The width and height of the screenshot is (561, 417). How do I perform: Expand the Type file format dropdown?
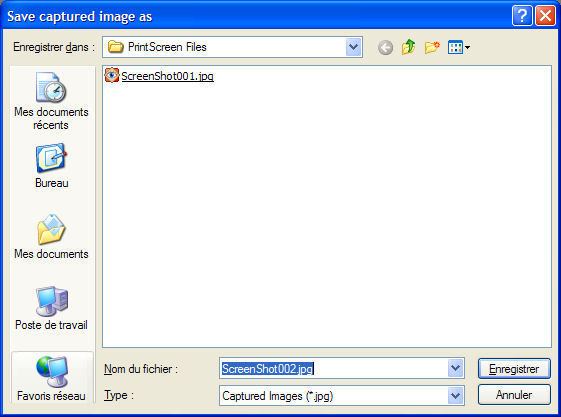point(455,396)
